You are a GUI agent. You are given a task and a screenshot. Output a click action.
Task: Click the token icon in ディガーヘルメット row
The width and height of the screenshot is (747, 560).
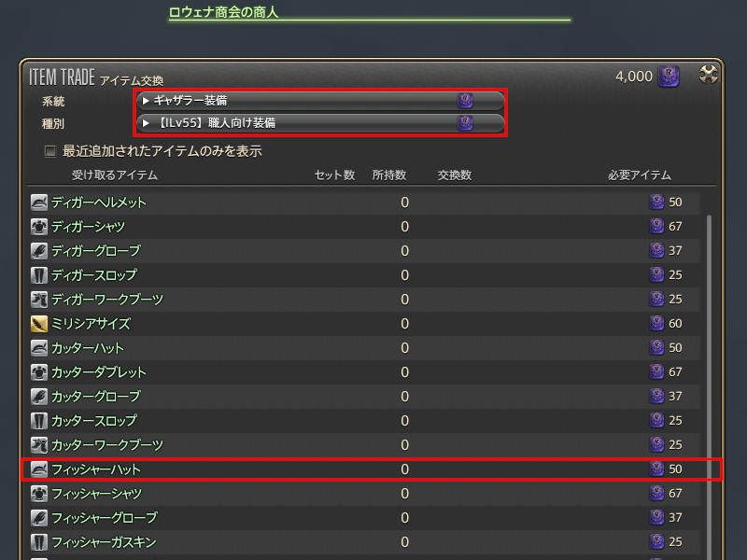656,202
